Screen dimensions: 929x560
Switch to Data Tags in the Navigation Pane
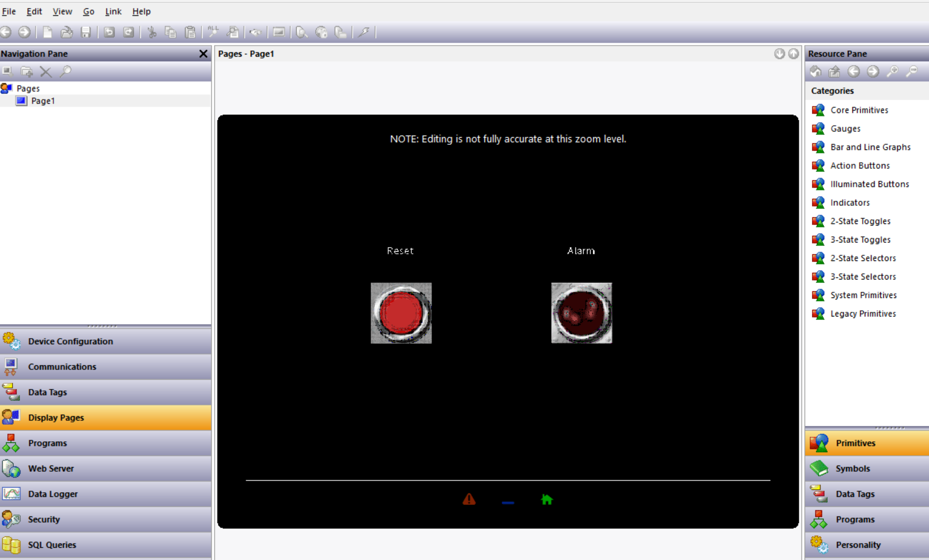tap(47, 392)
